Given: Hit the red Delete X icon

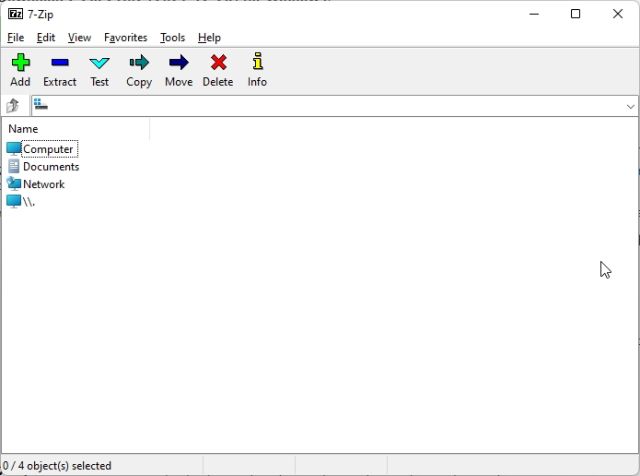Looking at the screenshot, I should coord(218,64).
